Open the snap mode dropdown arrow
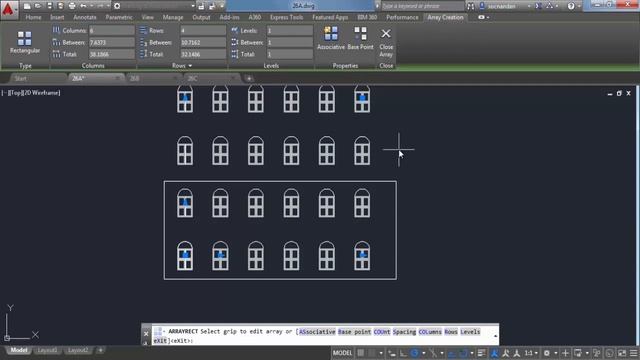 tap(381, 353)
